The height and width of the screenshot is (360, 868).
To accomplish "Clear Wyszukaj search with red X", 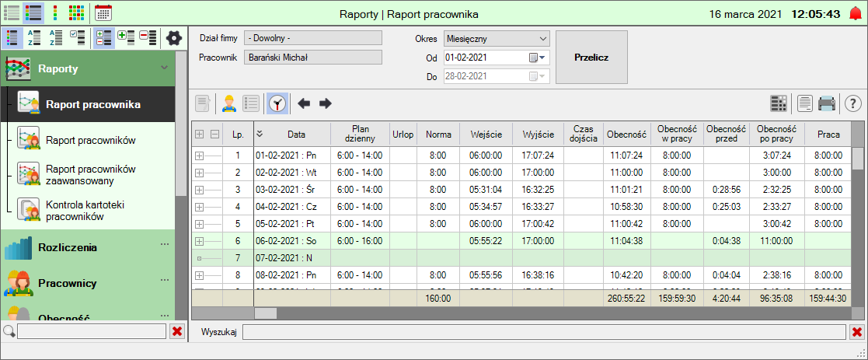I will click(857, 332).
